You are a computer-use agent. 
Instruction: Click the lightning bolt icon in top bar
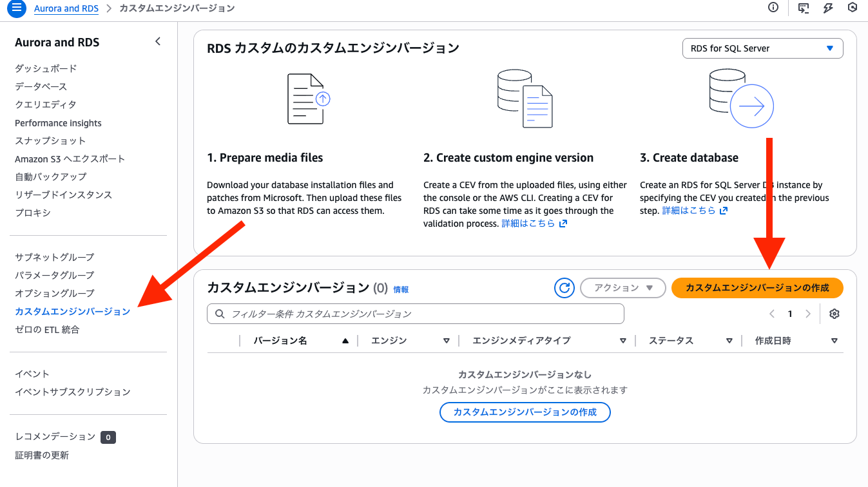coord(829,8)
